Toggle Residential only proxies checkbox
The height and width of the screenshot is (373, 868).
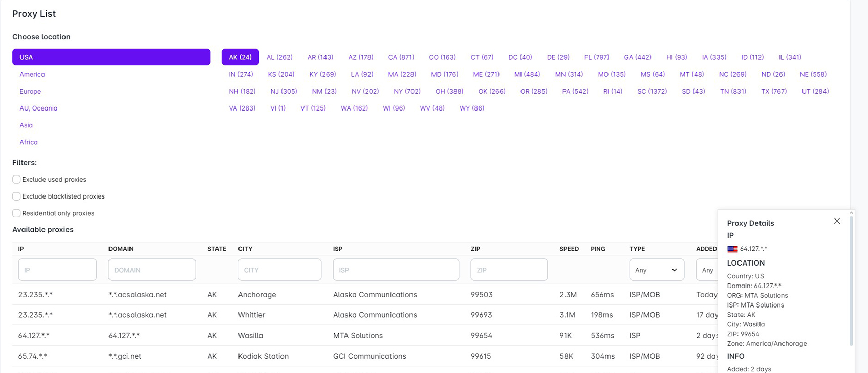point(16,213)
